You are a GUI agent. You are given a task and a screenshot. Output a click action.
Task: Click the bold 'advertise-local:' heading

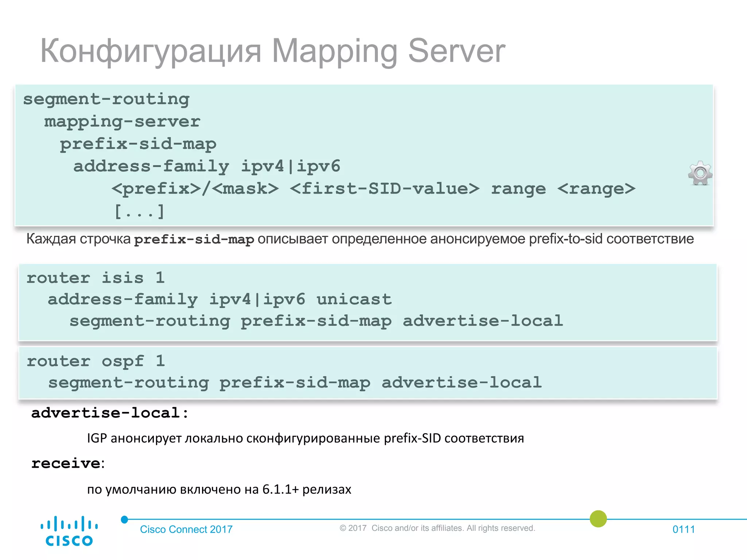pyautogui.click(x=110, y=413)
